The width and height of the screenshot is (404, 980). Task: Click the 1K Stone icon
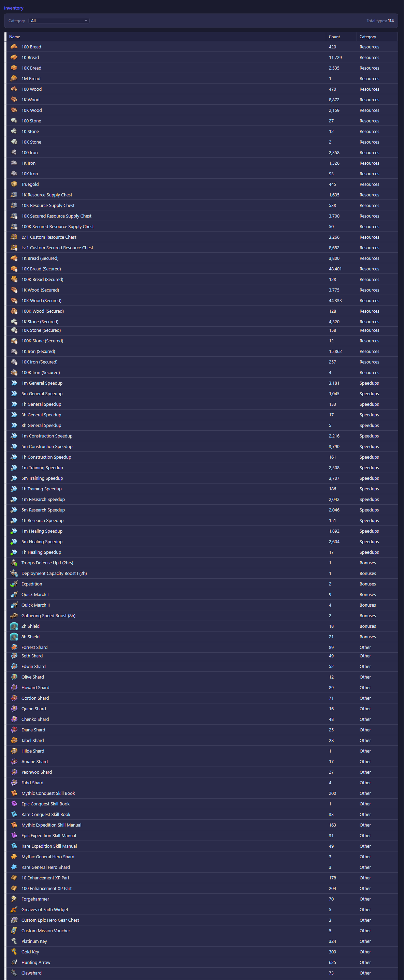[x=14, y=132]
